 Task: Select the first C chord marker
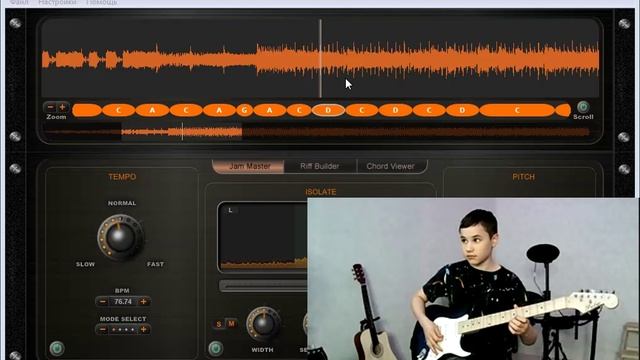118,110
